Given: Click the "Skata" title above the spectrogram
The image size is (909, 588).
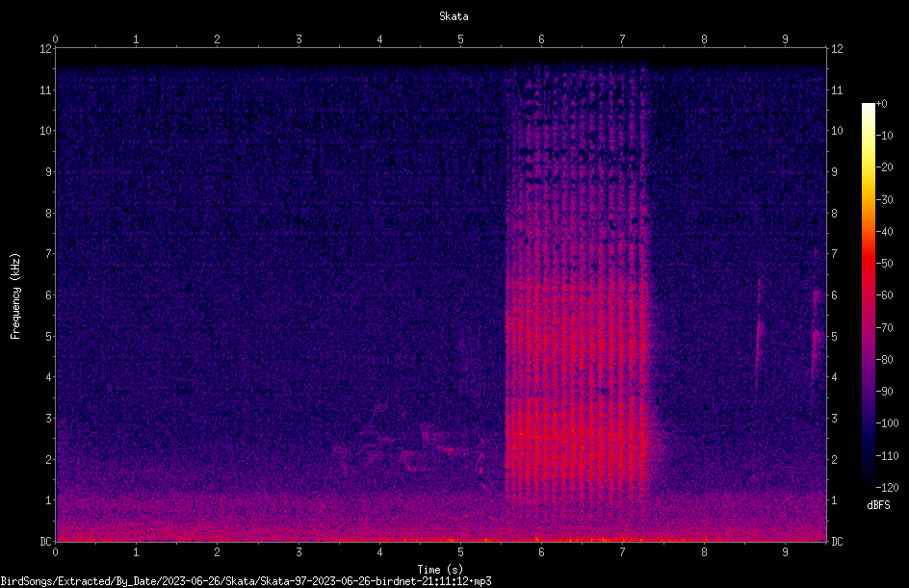Looking at the screenshot, I should 454,16.
